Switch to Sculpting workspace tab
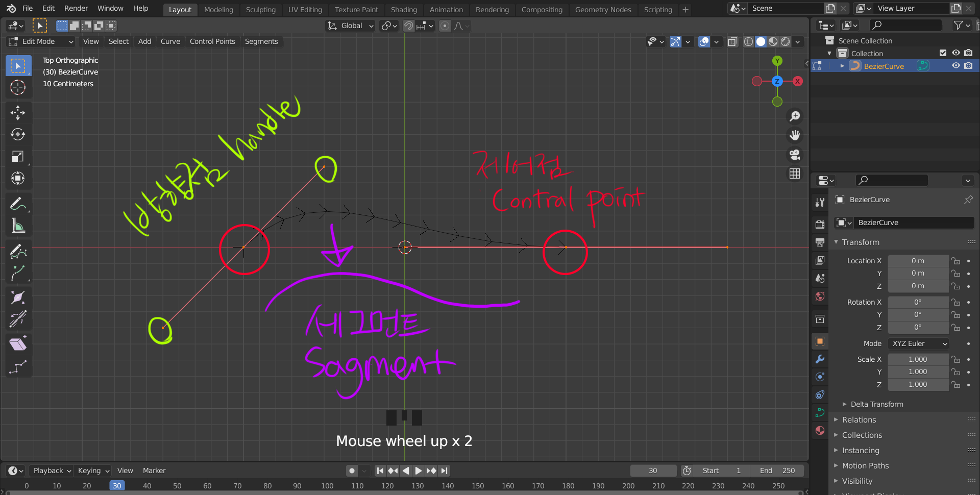 click(x=260, y=9)
